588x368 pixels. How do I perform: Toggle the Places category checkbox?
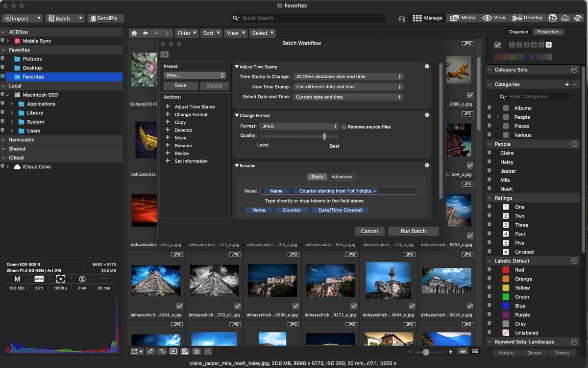[506, 126]
